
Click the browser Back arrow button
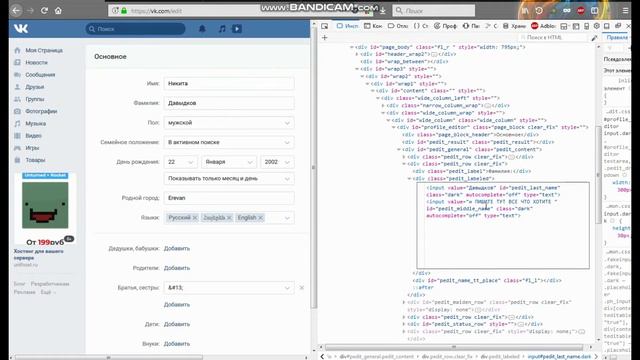click(x=16, y=11)
